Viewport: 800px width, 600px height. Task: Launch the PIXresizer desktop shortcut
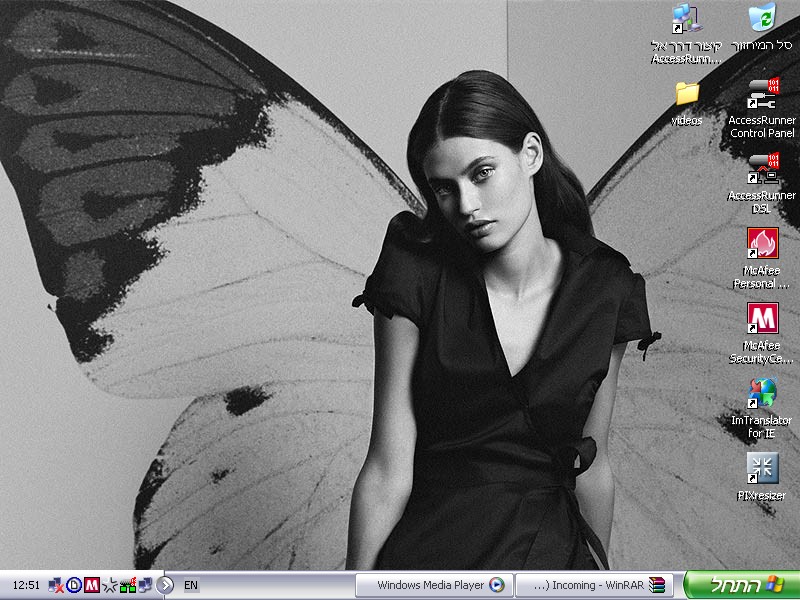pos(762,468)
